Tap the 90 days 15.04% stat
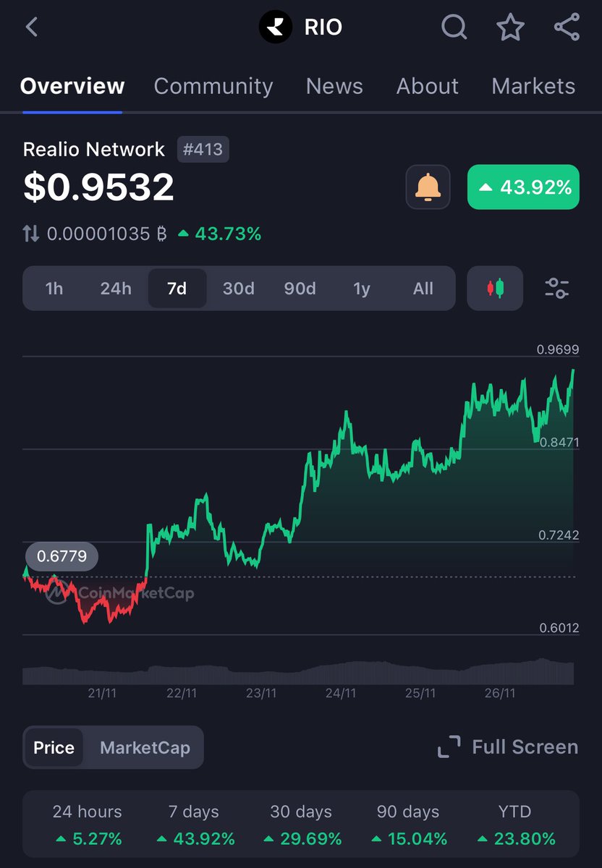602x868 pixels. 408,825
